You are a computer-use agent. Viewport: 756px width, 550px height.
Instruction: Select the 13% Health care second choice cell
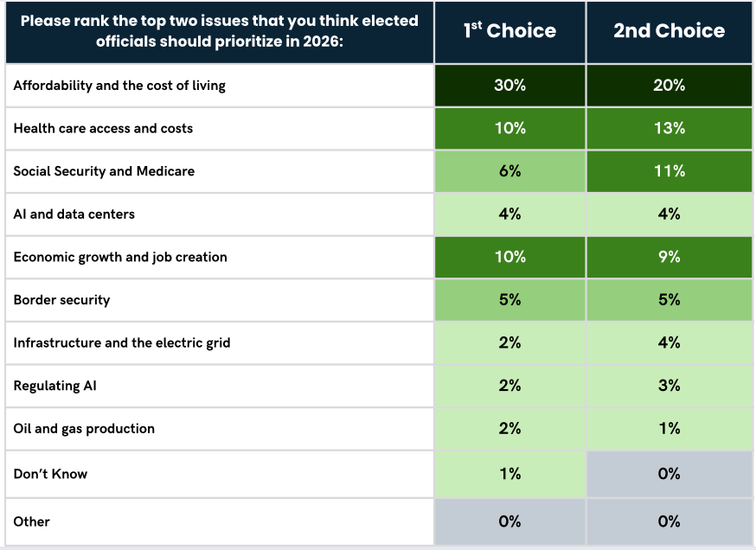click(x=670, y=128)
